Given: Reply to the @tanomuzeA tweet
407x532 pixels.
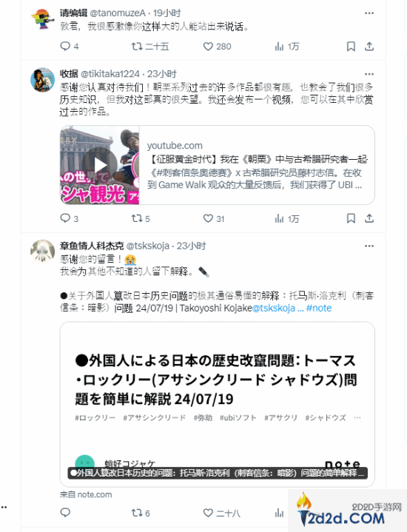Looking at the screenshot, I should [x=65, y=46].
